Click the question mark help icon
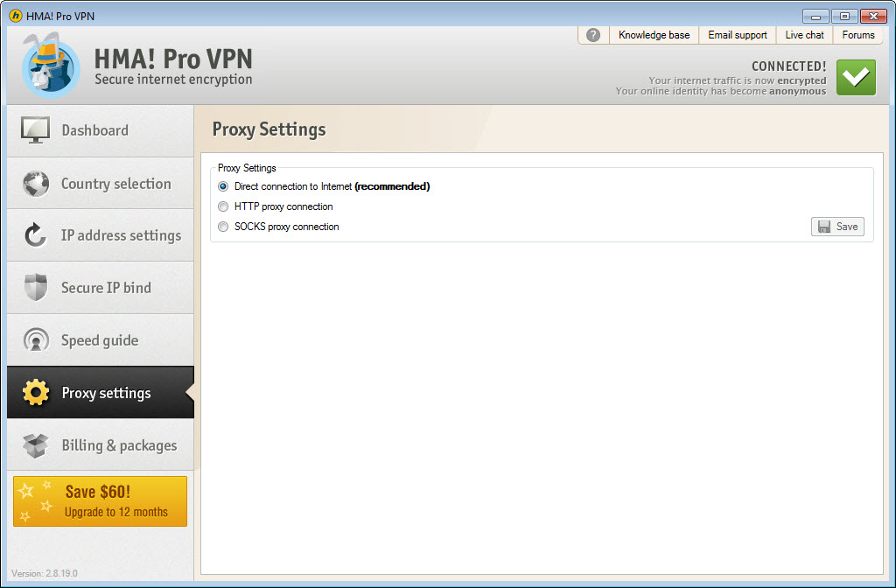896x588 pixels. tap(593, 35)
